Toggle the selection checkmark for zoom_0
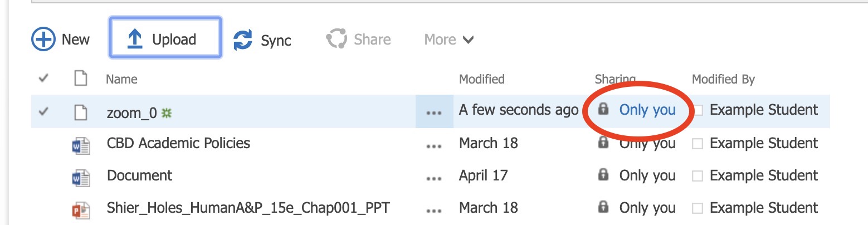The width and height of the screenshot is (868, 225). (43, 111)
